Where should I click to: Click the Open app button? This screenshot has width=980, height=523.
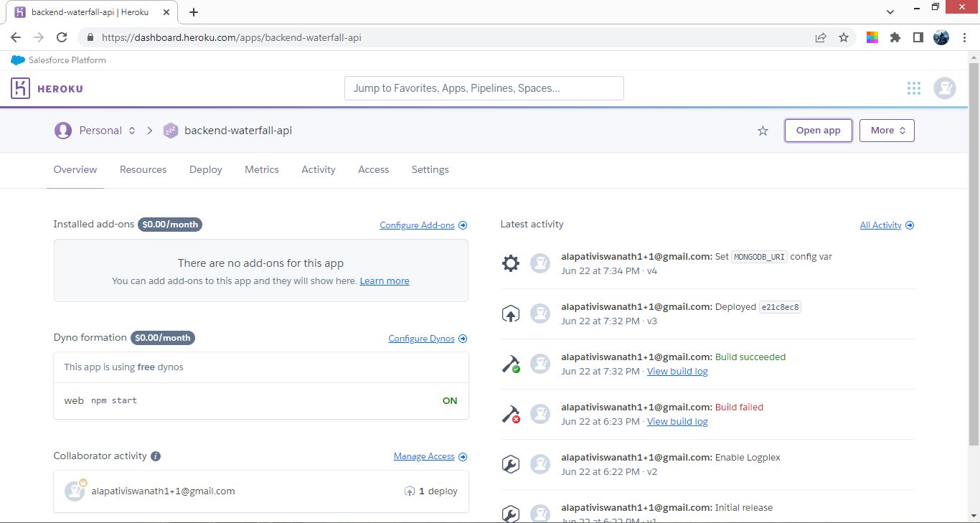(x=818, y=131)
